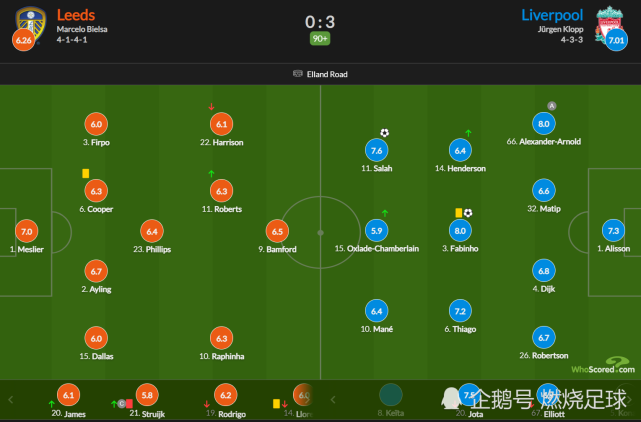
Task: Click the WhoScored.com watermark logo
Action: [603, 365]
